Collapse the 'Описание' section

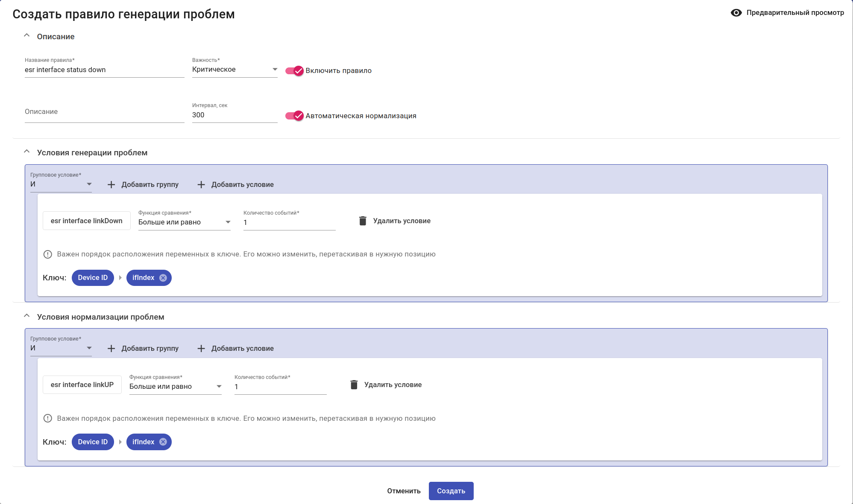[27, 36]
